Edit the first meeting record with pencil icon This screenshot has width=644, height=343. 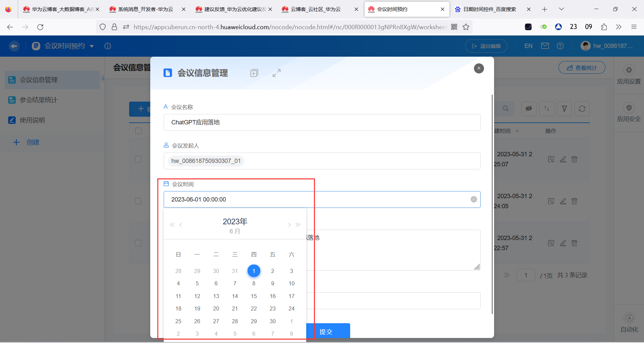click(563, 159)
